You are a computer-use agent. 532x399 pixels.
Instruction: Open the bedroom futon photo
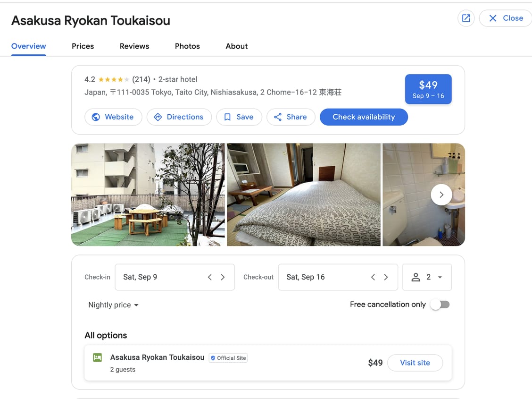point(303,195)
